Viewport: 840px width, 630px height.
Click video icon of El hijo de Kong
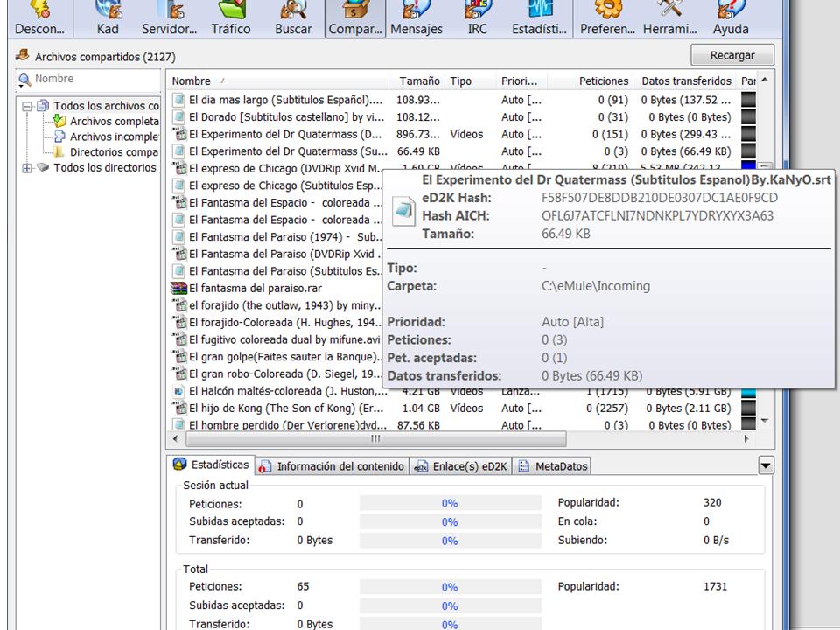[x=178, y=409]
